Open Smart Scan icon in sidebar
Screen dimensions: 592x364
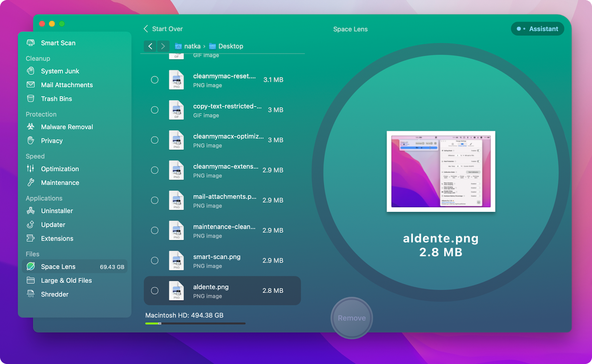click(x=31, y=43)
